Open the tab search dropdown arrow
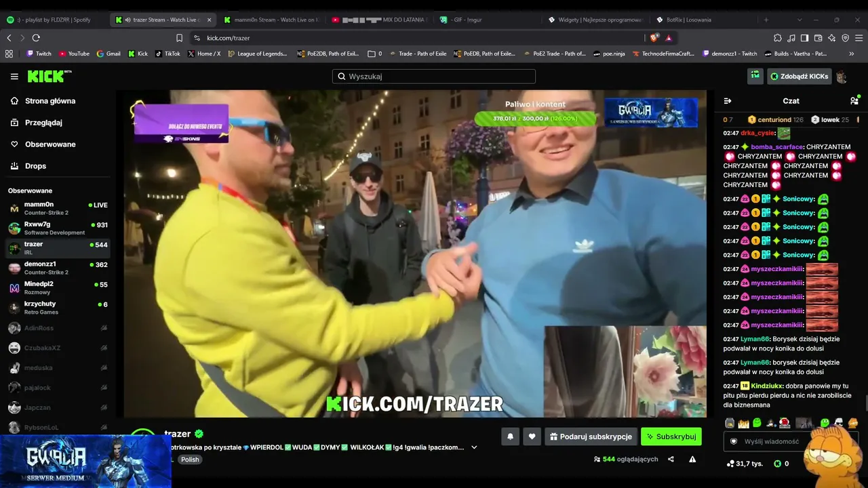Image resolution: width=868 pixels, height=488 pixels. (800, 20)
